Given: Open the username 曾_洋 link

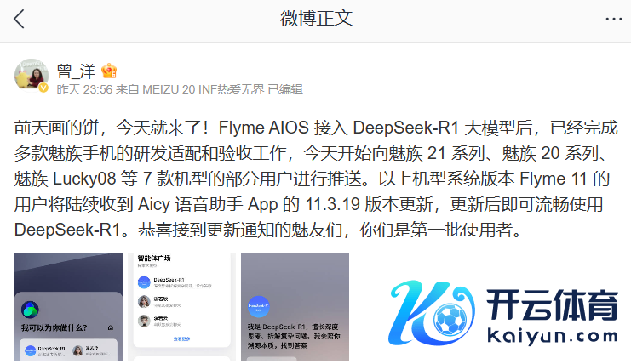Looking at the screenshot, I should tap(76, 71).
